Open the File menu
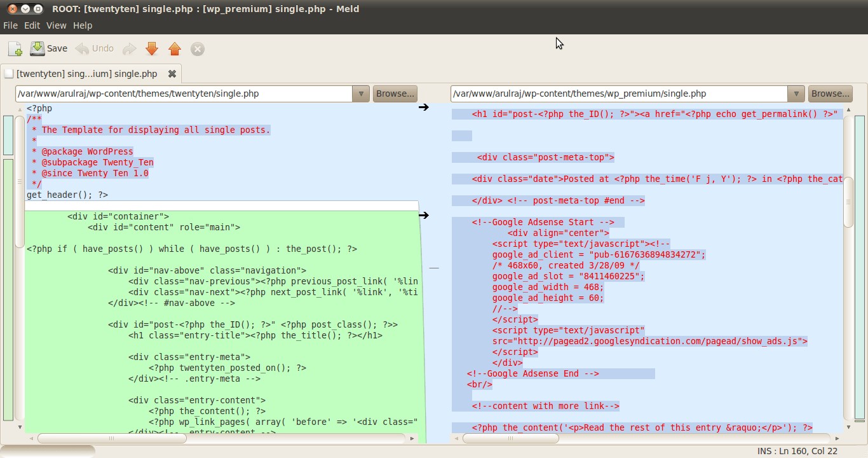Image resolution: width=868 pixels, height=458 pixels. (10, 25)
